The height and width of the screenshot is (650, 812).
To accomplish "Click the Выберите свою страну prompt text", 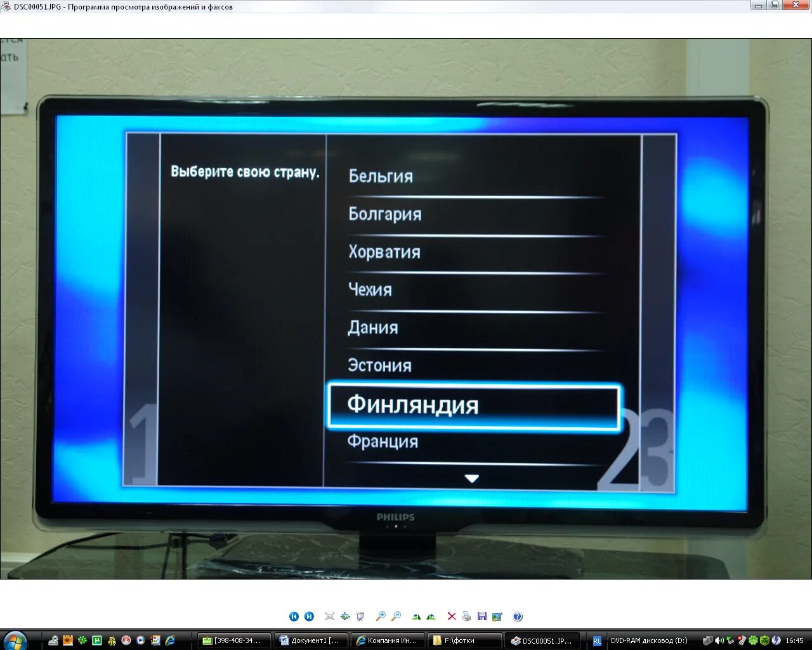I will point(245,172).
